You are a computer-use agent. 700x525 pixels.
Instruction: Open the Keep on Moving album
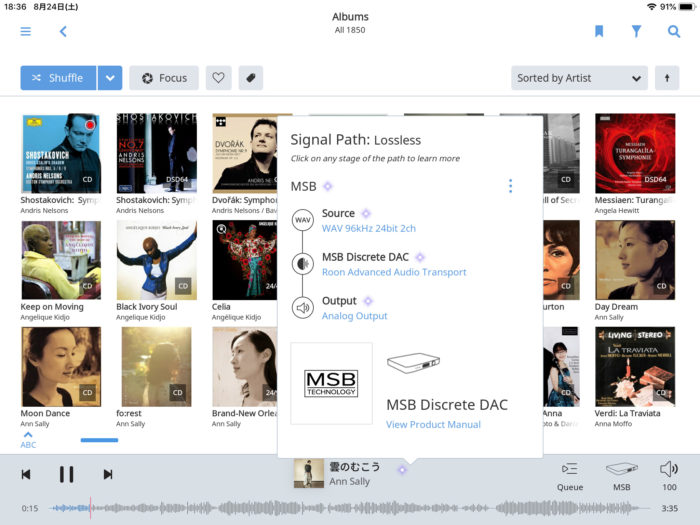61,260
